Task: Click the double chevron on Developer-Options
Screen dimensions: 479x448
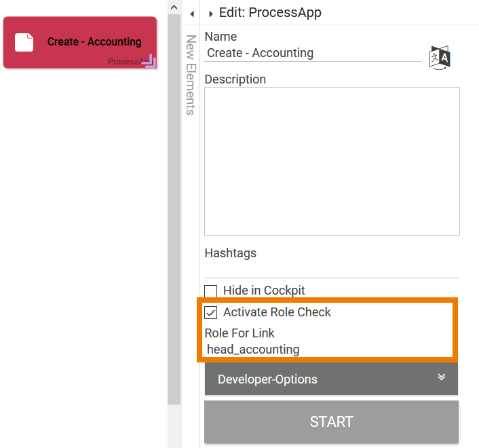Action: coord(441,377)
